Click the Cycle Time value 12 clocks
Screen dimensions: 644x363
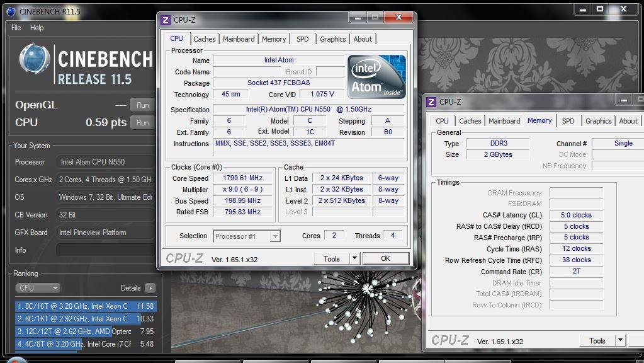(576, 249)
